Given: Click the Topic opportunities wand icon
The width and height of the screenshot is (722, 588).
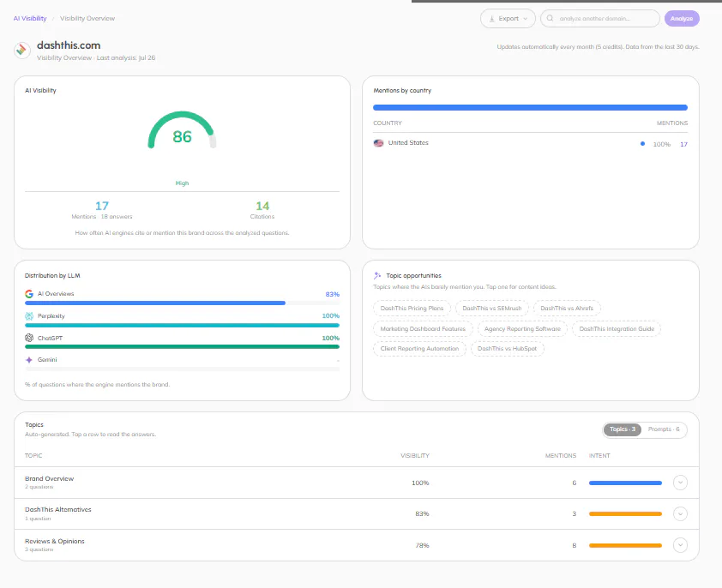Looking at the screenshot, I should pyautogui.click(x=377, y=275).
